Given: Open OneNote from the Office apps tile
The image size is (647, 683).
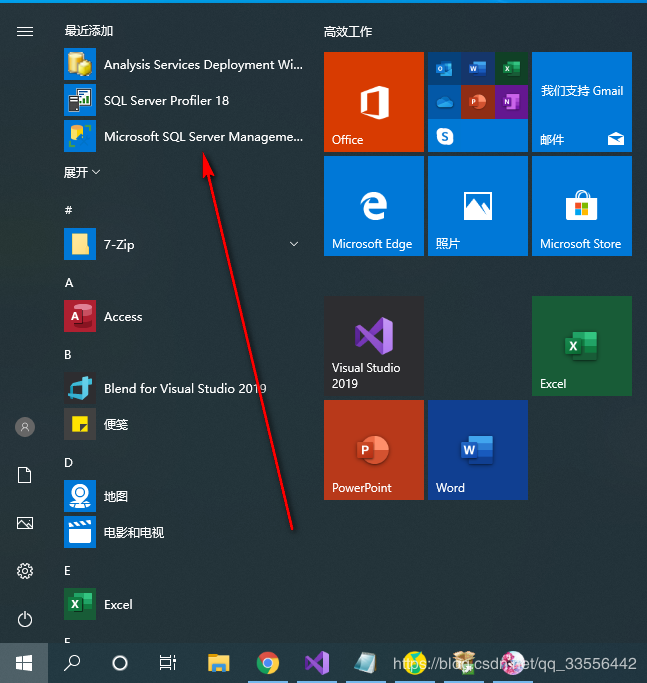Looking at the screenshot, I should click(x=511, y=102).
